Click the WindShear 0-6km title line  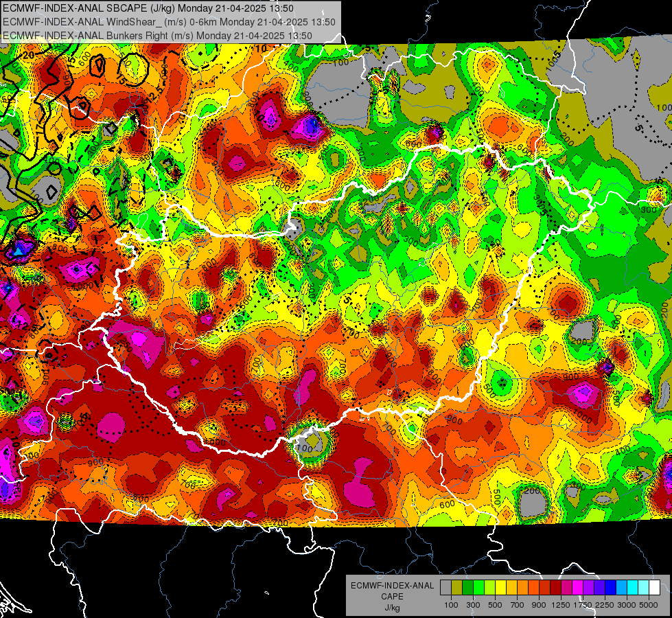pyautogui.click(x=169, y=22)
